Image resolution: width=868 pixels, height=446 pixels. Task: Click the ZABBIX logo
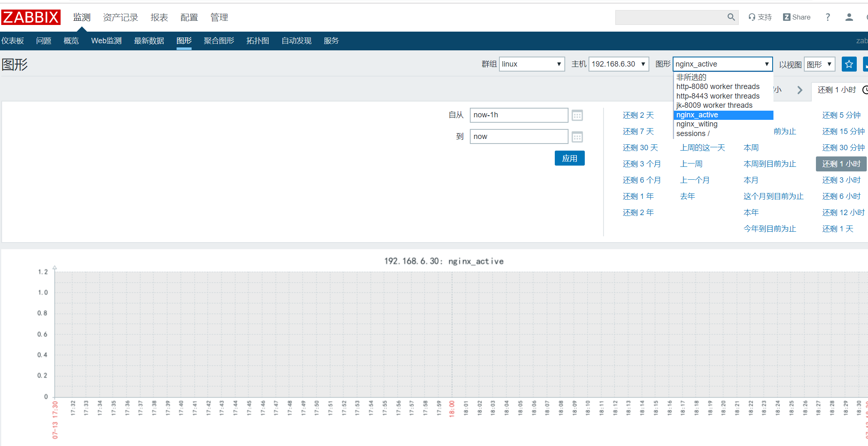(31, 17)
